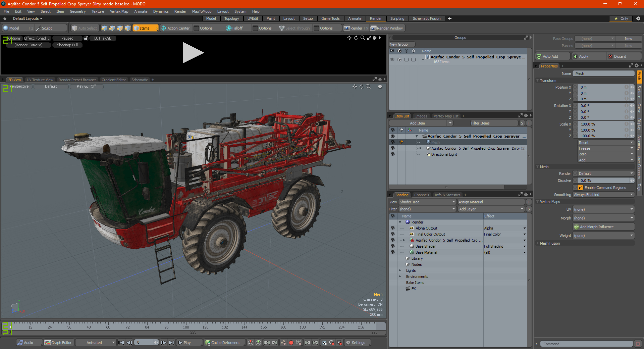Select Vertices selection mode cube icon
Screen dimensions: 644x349
pyautogui.click(x=104, y=28)
